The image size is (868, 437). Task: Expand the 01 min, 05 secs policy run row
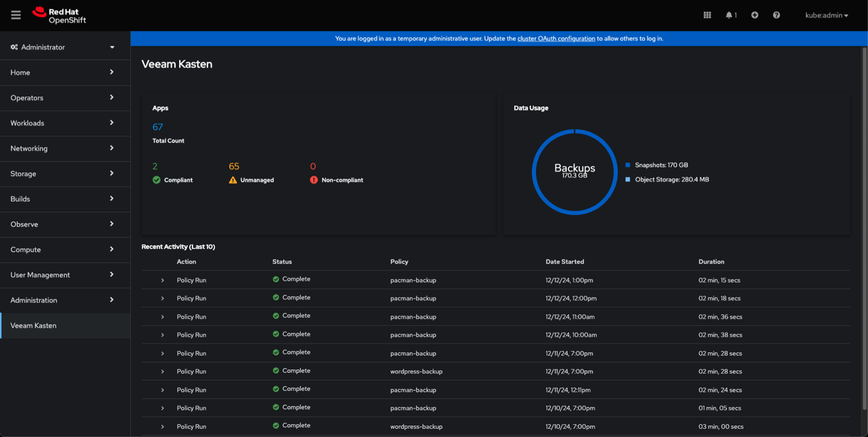pyautogui.click(x=163, y=409)
